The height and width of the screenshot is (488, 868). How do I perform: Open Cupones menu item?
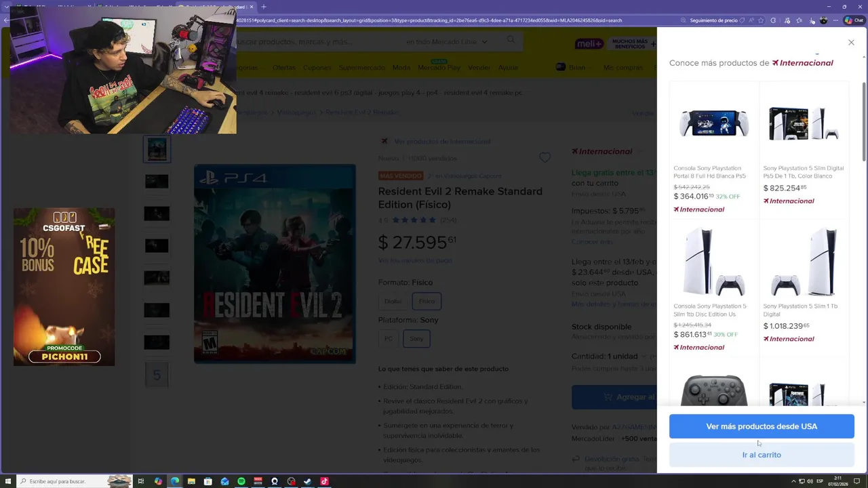click(317, 68)
